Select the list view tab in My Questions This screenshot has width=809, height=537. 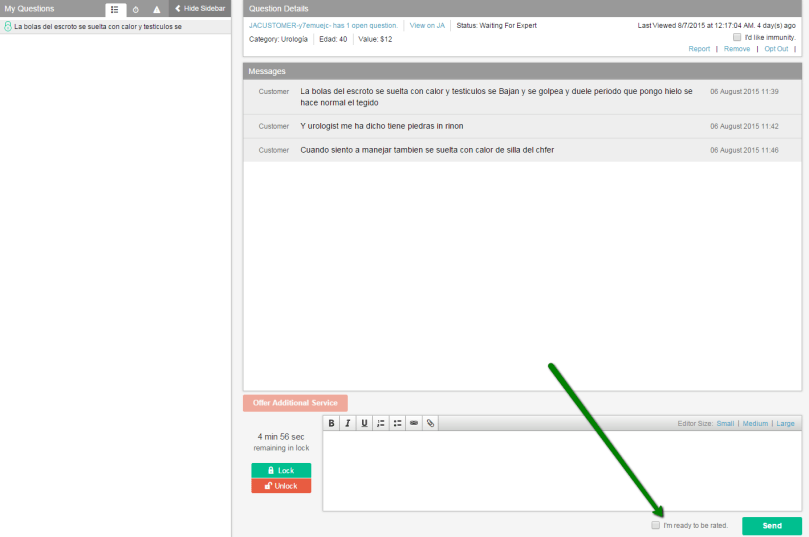coord(114,9)
